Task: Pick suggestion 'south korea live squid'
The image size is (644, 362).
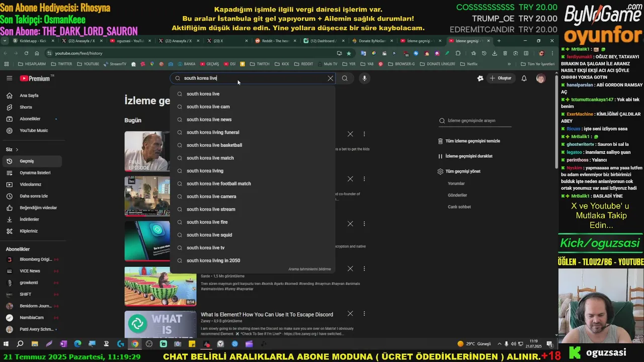Action: coord(253,235)
